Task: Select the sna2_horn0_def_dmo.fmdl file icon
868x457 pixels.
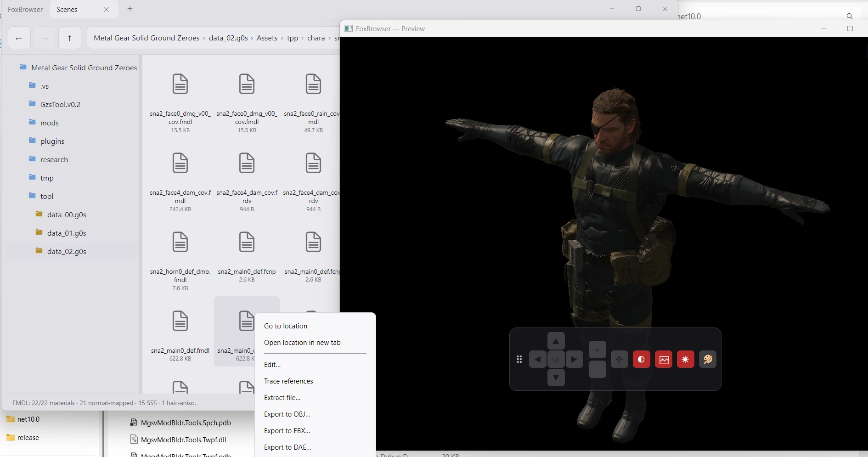Action: (x=180, y=242)
